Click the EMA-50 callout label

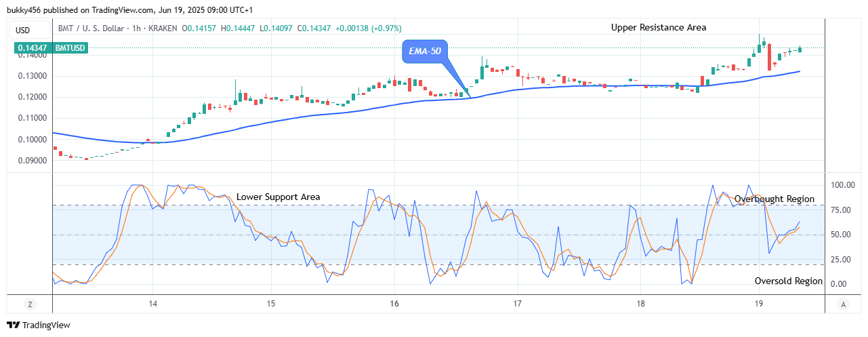pos(425,51)
